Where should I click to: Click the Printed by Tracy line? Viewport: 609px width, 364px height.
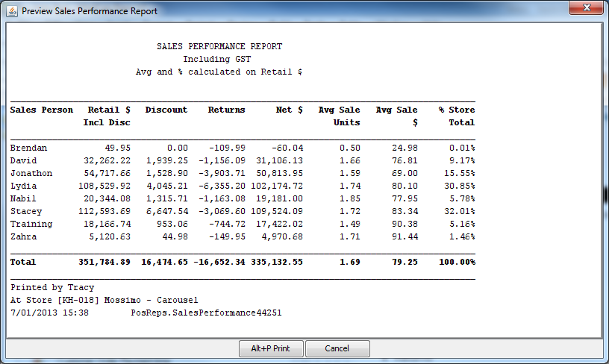click(x=52, y=287)
